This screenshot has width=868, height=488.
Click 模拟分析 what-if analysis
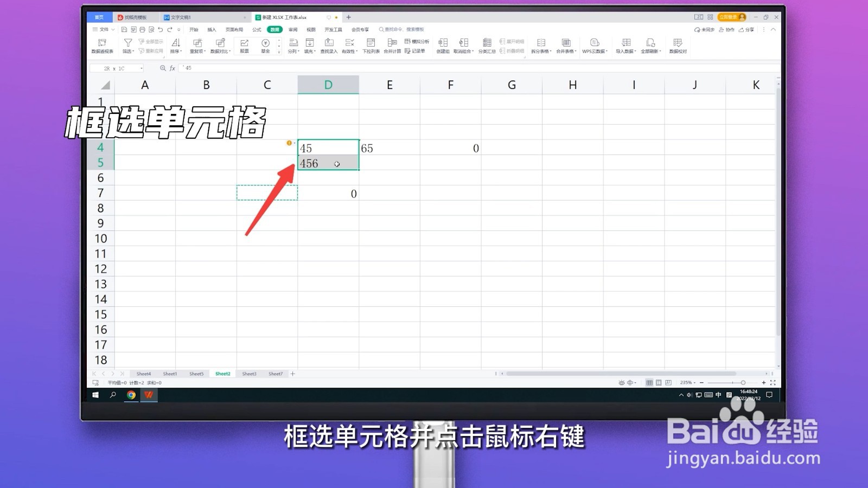coord(417,41)
